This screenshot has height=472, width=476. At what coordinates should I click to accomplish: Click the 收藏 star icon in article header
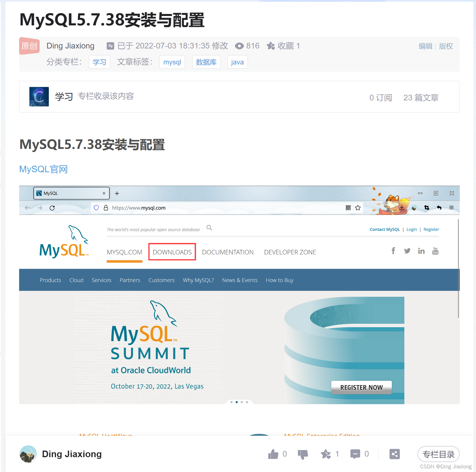coord(271,46)
